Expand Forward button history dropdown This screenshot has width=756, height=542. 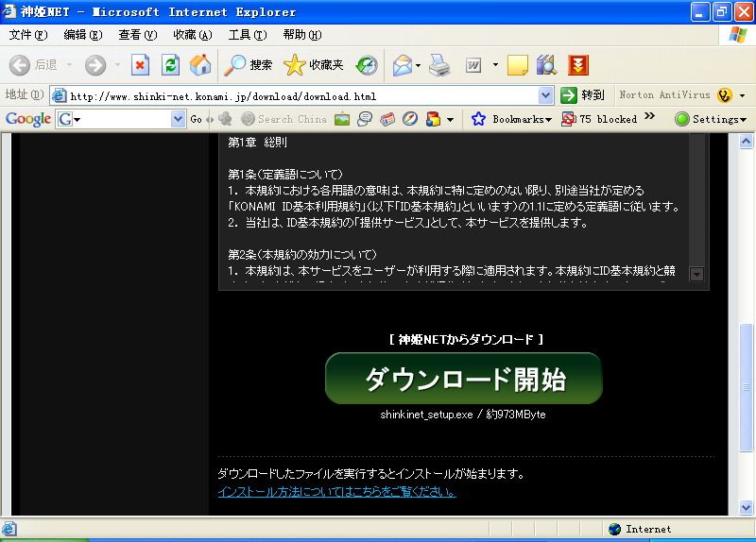117,65
